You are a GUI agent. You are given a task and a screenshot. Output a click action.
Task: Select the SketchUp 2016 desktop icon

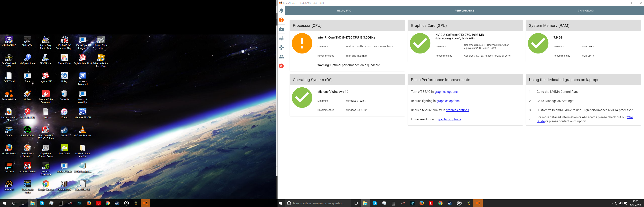pos(27,113)
